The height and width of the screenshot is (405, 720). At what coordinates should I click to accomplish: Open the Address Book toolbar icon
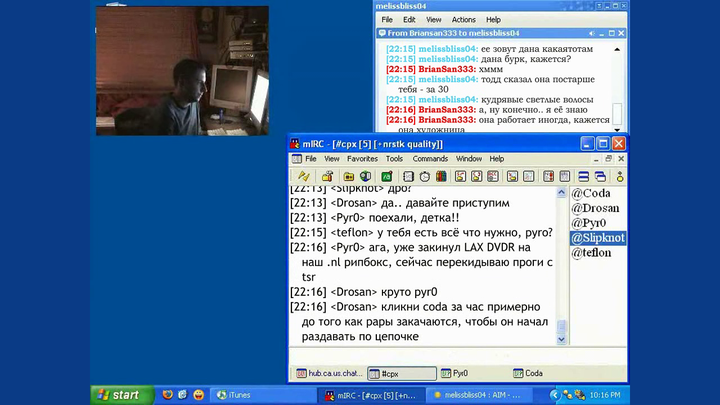pyautogui.click(x=408, y=176)
